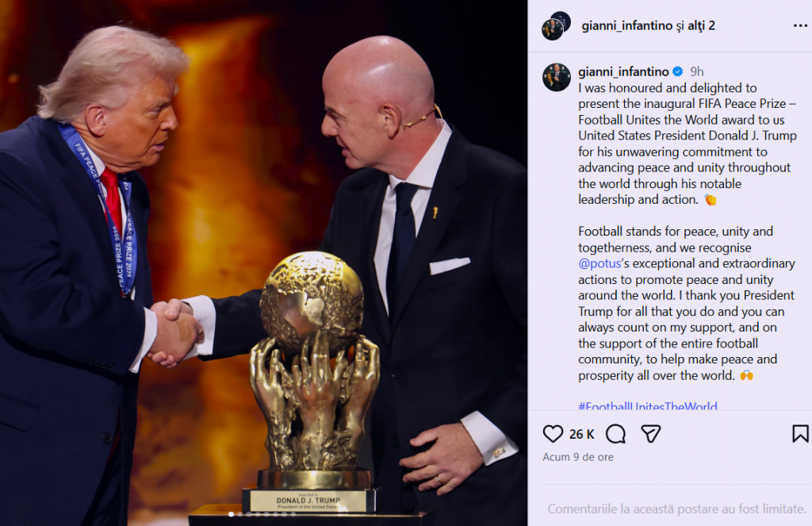The image size is (812, 526).
Task: Click the blue verified badge beside gianni_infantino
Action: click(x=678, y=71)
